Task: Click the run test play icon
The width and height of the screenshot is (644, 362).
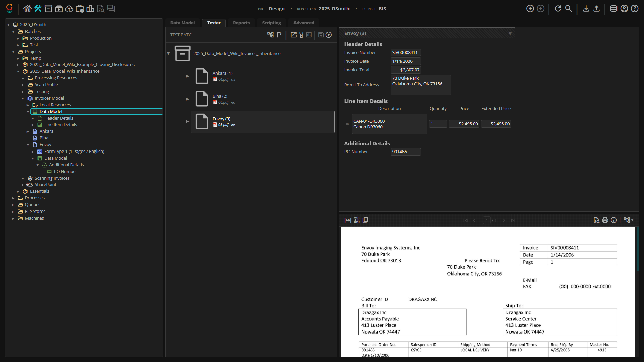Action: point(329,35)
